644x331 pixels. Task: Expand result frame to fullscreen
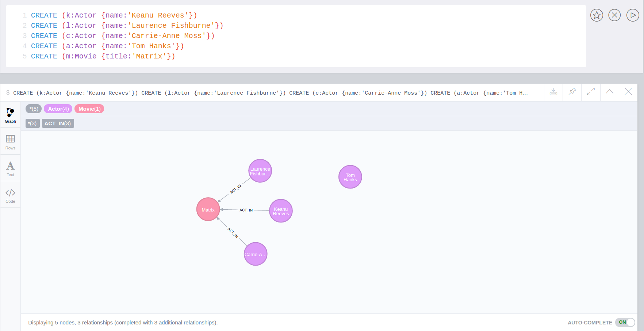click(x=591, y=92)
